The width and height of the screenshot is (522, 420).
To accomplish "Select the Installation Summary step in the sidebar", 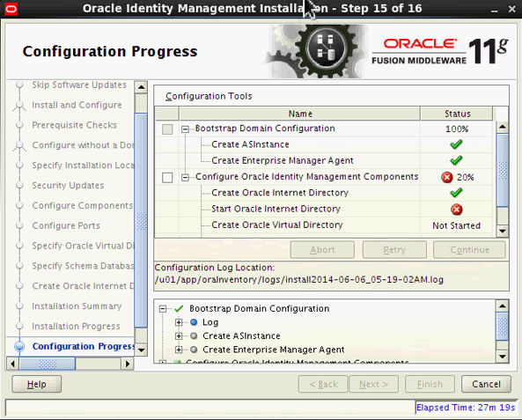I will 77,306.
